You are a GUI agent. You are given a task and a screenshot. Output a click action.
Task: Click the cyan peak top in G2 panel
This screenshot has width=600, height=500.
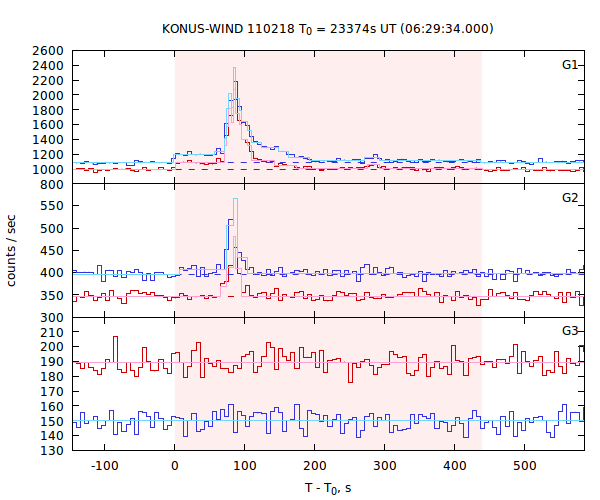click(235, 199)
